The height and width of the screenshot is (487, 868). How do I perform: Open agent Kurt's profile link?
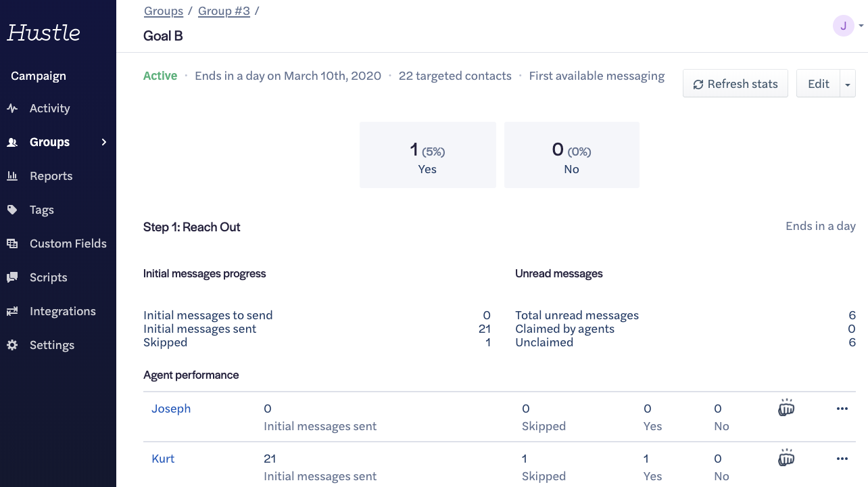[163, 459]
